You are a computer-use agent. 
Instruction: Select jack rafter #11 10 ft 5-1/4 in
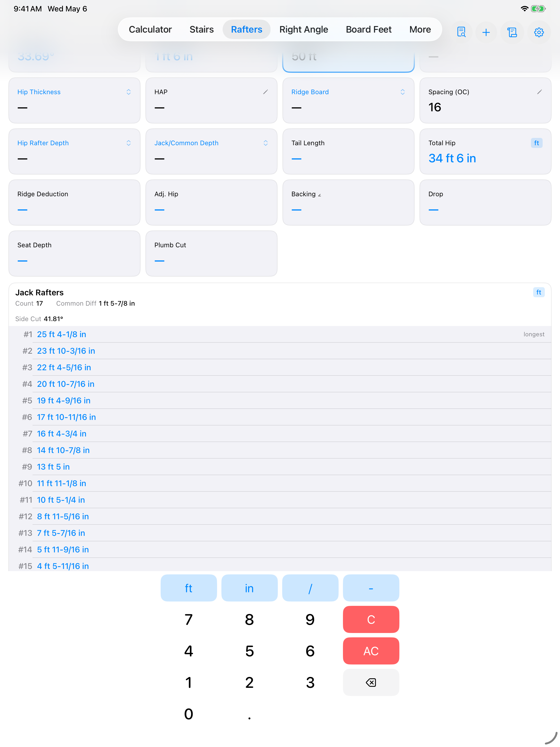280,499
